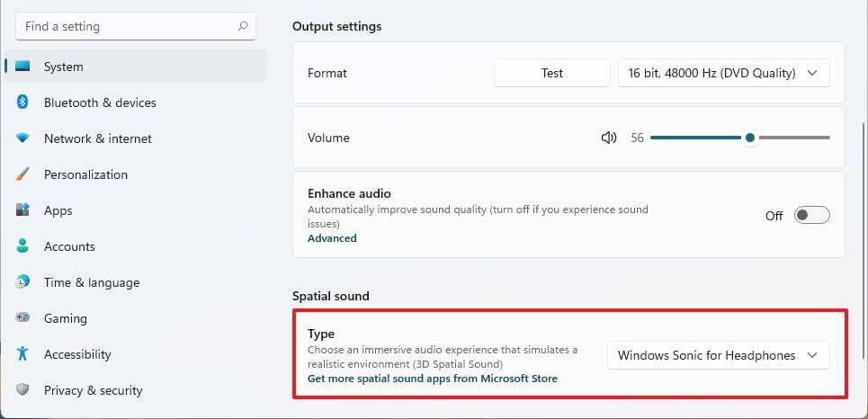This screenshot has width=868, height=419.
Task: Click the Gaming controller icon
Action: (23, 318)
